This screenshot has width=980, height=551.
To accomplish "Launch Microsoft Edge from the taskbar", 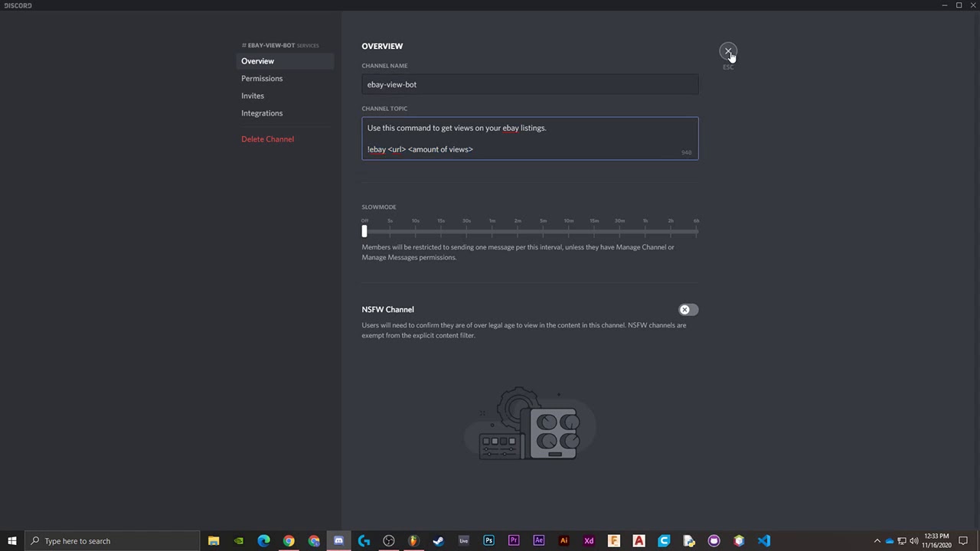I will (x=264, y=541).
